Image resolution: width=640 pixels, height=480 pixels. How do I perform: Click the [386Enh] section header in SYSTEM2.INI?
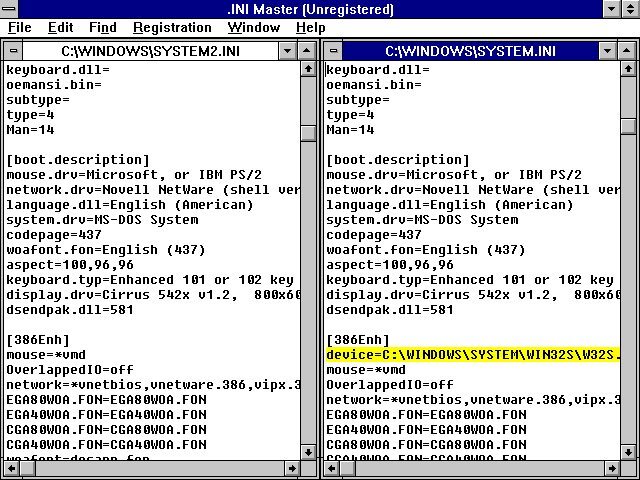38,340
